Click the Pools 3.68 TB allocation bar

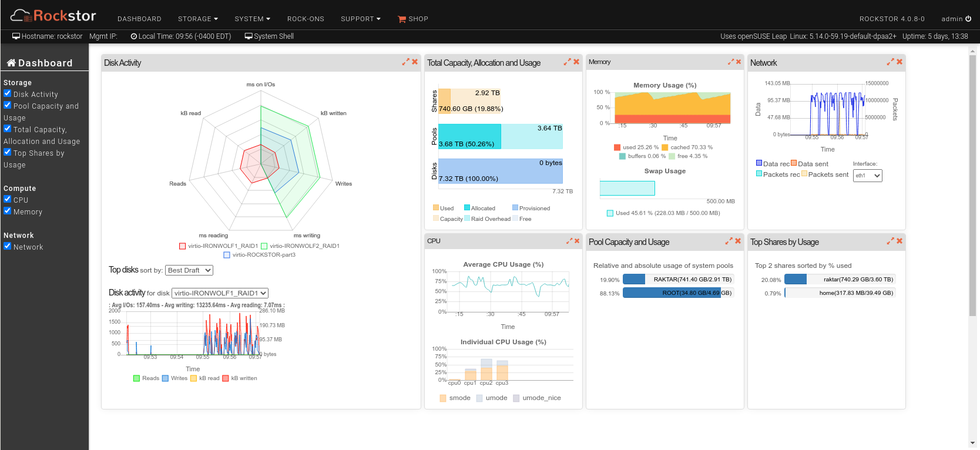point(469,136)
